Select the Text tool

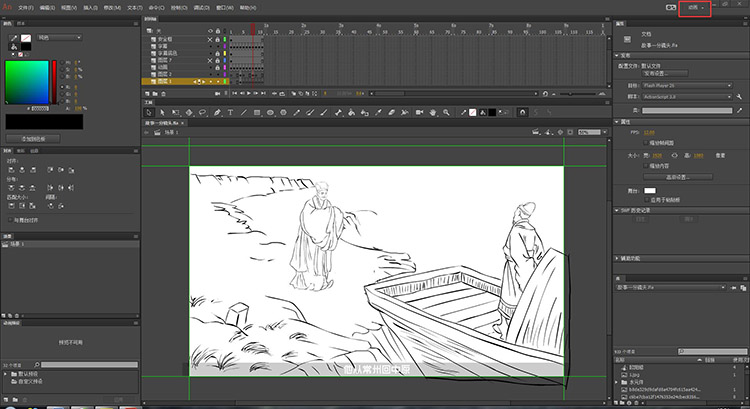(x=230, y=112)
